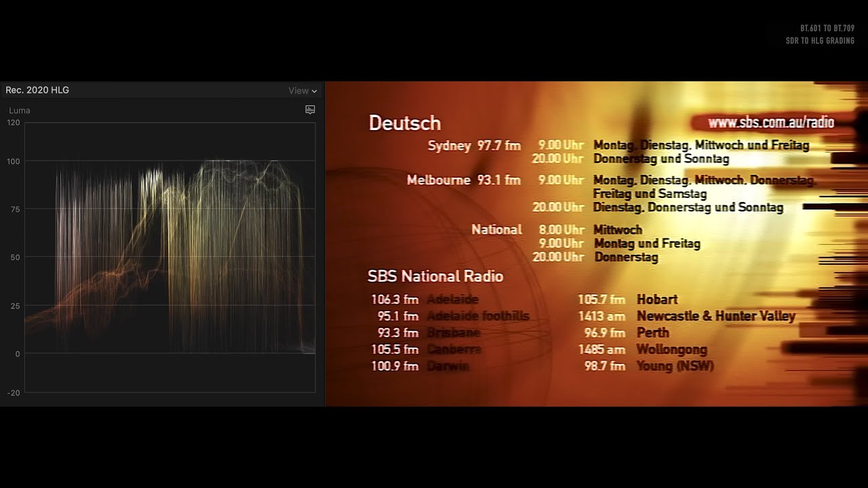Click the Rec. 2020 HLG label

(x=37, y=90)
